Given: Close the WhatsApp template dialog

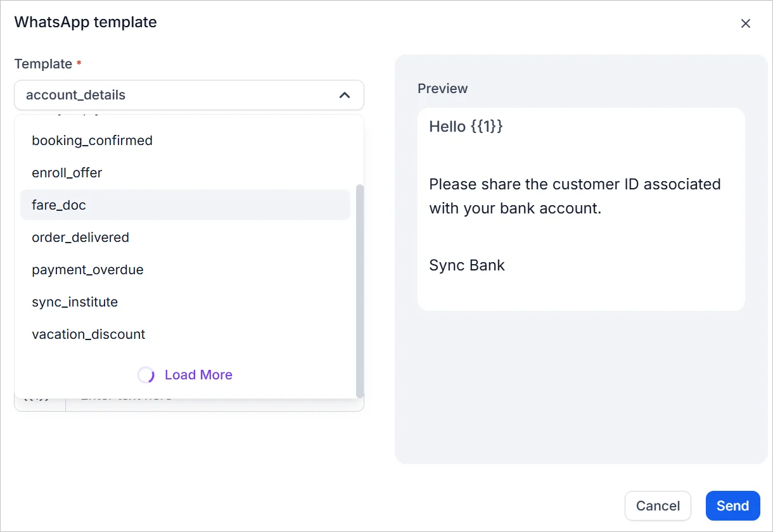Looking at the screenshot, I should [746, 23].
